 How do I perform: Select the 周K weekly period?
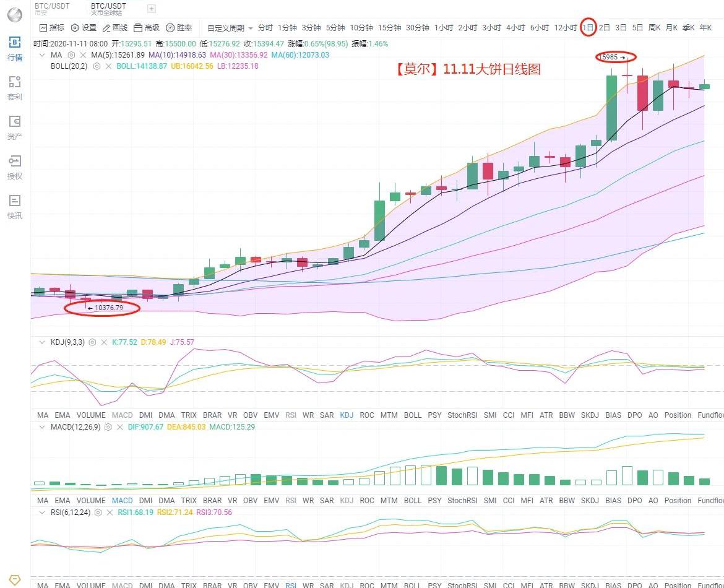pyautogui.click(x=654, y=28)
